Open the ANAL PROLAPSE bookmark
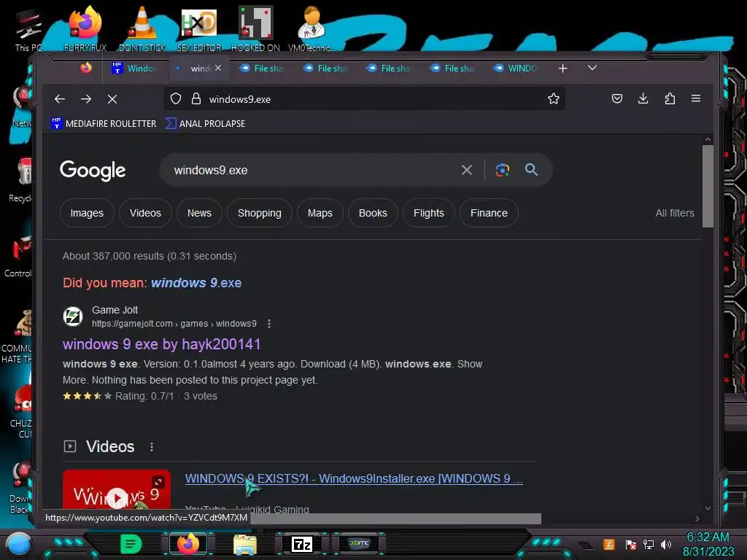The image size is (747, 560). 205,123
